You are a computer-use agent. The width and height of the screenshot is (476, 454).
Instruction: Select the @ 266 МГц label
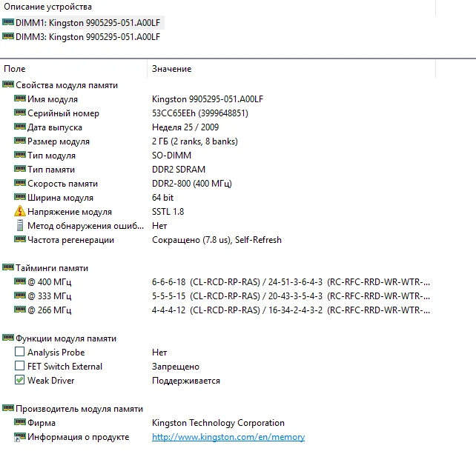click(50, 310)
